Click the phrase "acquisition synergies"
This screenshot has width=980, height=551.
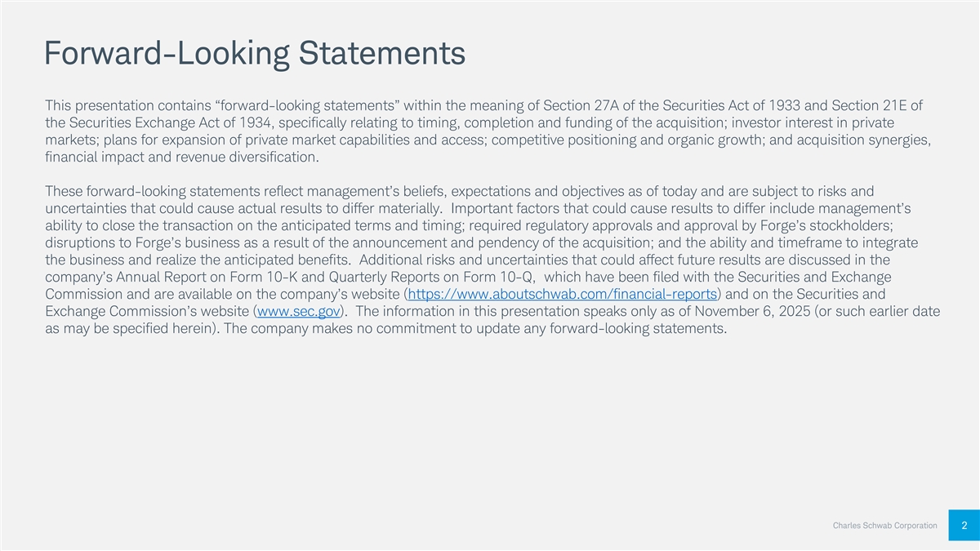(x=862, y=140)
